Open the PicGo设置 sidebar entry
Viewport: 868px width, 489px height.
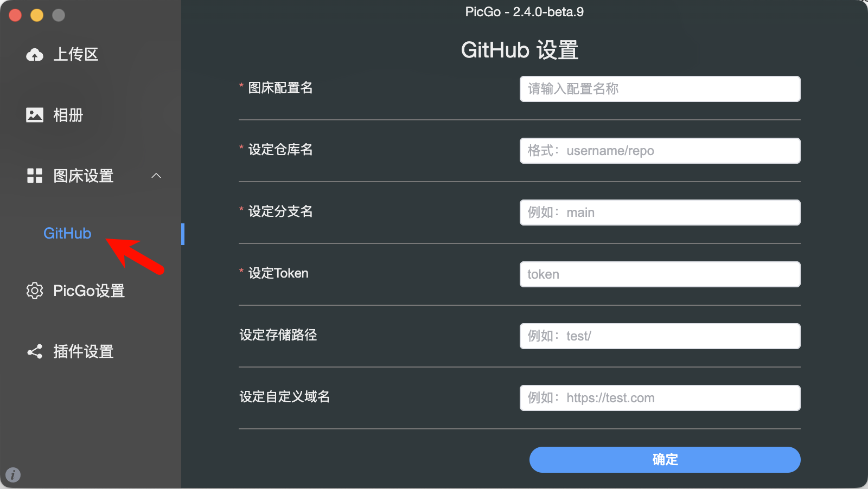click(88, 291)
